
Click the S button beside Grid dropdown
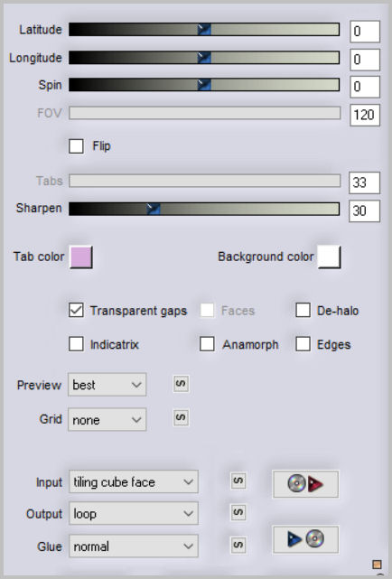pos(181,417)
